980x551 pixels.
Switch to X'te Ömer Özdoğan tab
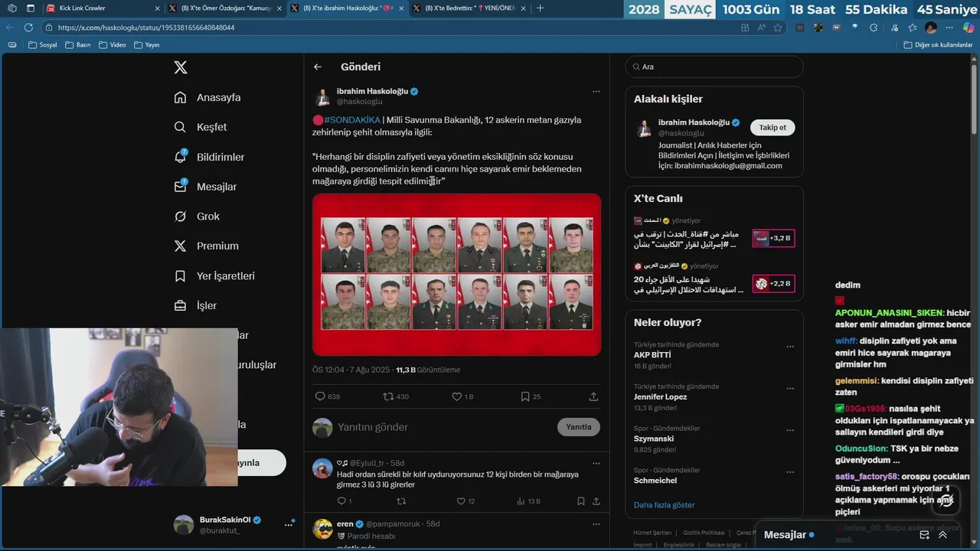point(225,8)
